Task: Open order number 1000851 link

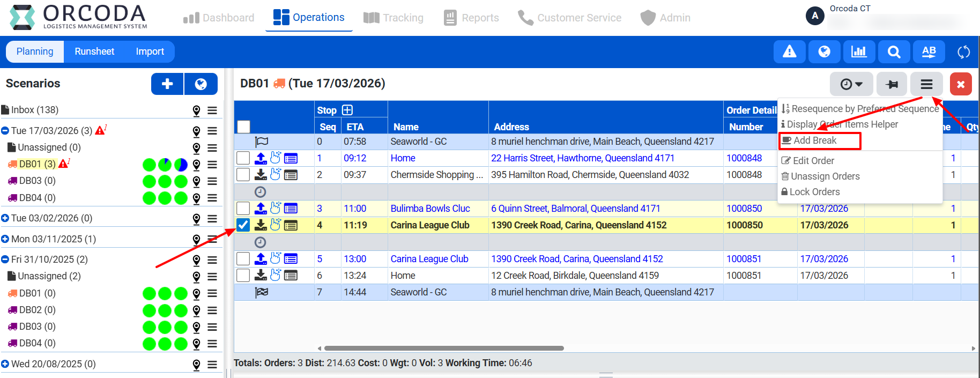Action: pos(744,259)
